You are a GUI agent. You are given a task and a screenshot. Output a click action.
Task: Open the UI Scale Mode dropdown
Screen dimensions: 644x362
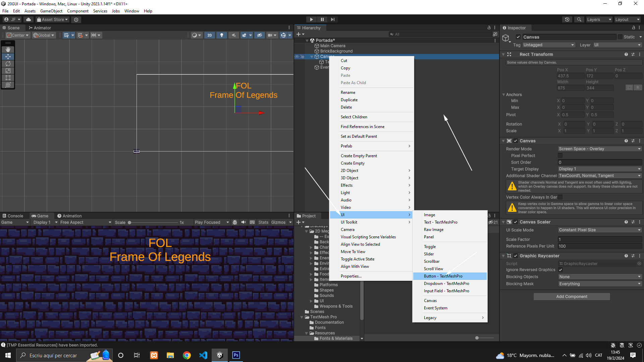tap(599, 230)
